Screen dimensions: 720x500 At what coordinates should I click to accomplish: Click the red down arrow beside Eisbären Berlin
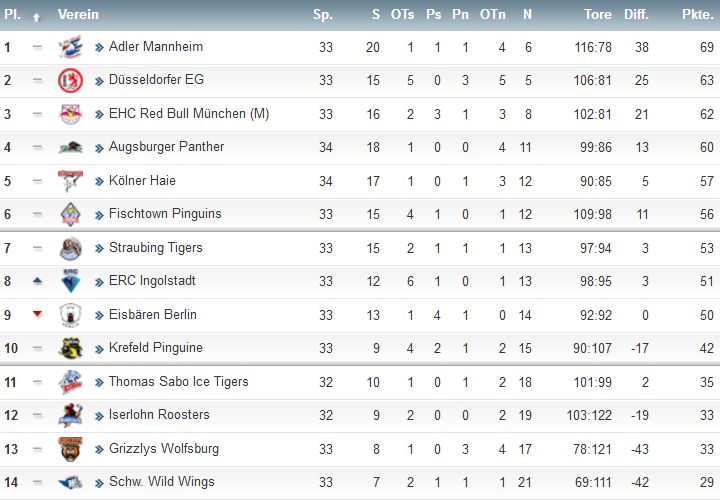coord(38,314)
